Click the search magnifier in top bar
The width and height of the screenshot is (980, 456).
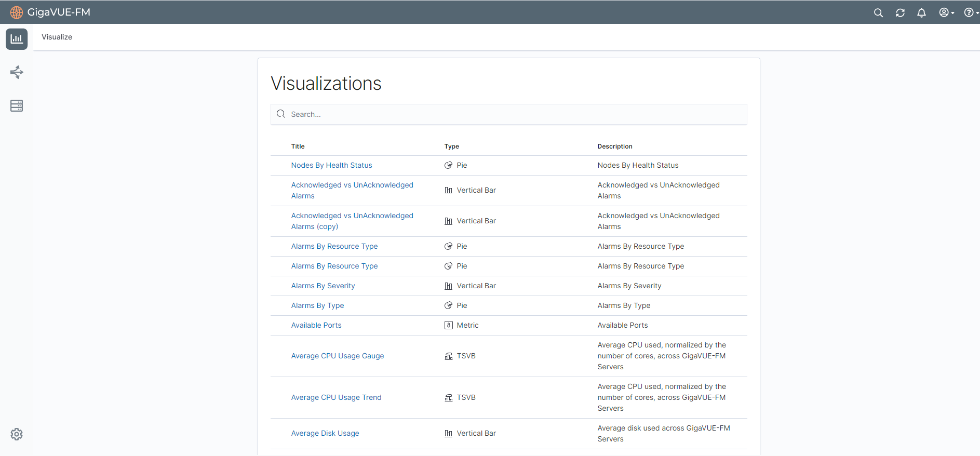[878, 12]
